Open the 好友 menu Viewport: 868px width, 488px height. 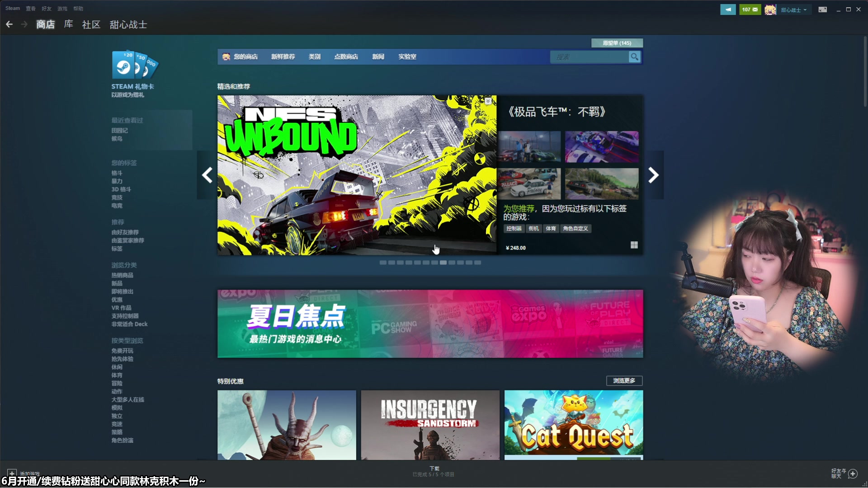(x=47, y=9)
